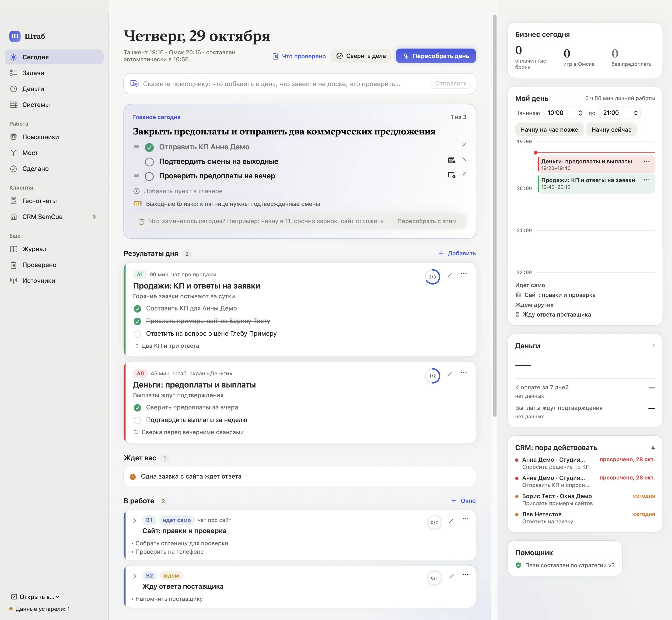
Task: Open more options for Продажи card
Action: click(x=464, y=273)
